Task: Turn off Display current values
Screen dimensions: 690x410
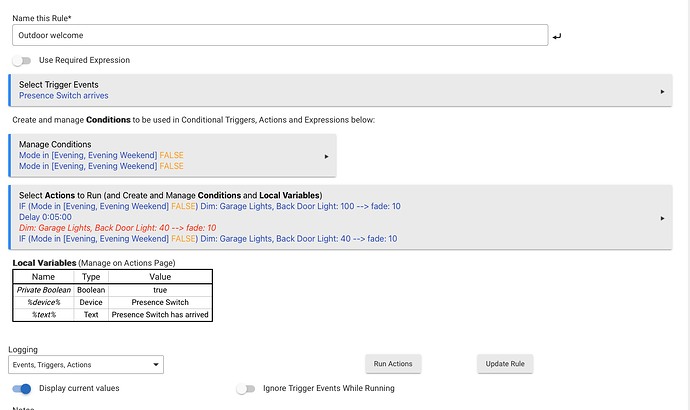Action: [x=22, y=388]
